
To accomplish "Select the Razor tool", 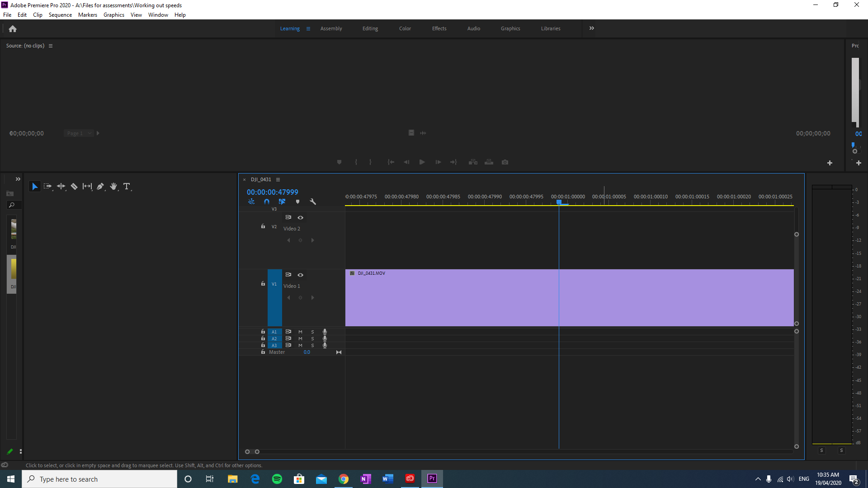I will coord(74,186).
